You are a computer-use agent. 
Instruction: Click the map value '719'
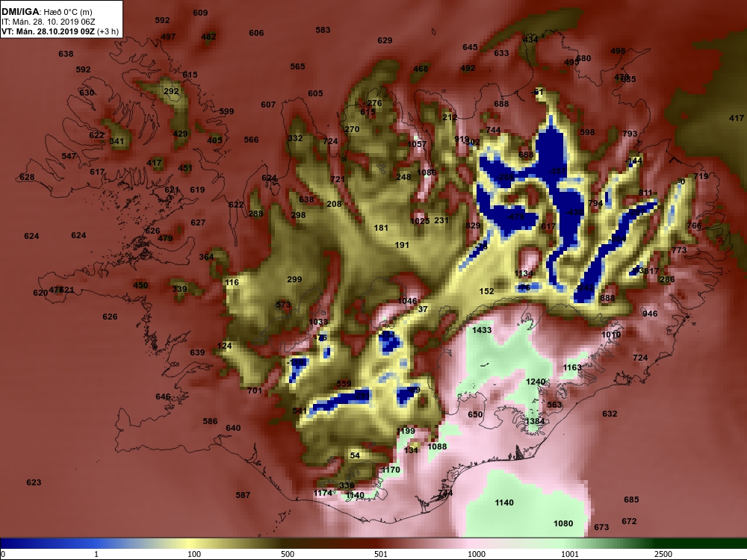click(x=701, y=177)
